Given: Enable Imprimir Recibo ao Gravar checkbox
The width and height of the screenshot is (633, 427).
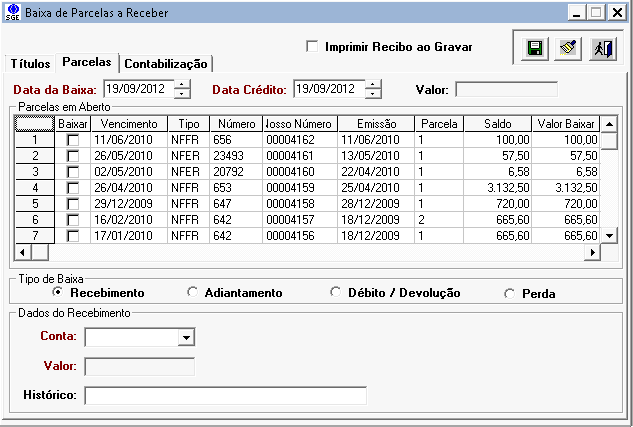Looking at the screenshot, I should point(313,47).
